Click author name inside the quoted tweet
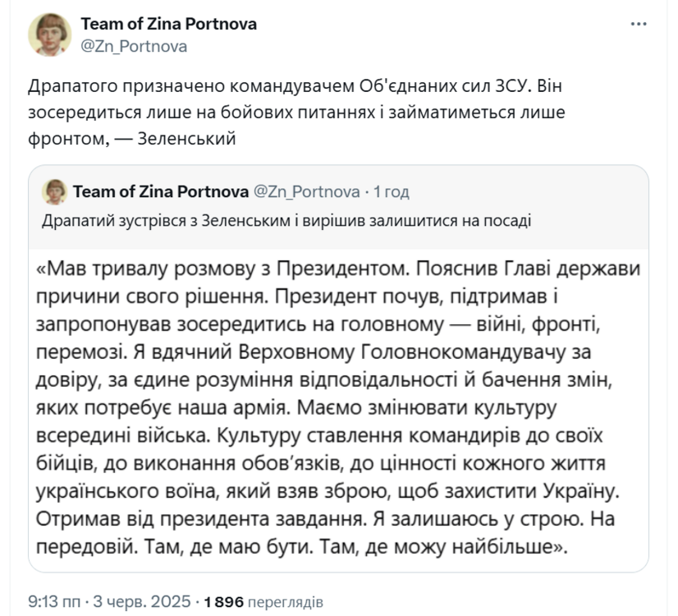The image size is (678, 616). coord(161,191)
